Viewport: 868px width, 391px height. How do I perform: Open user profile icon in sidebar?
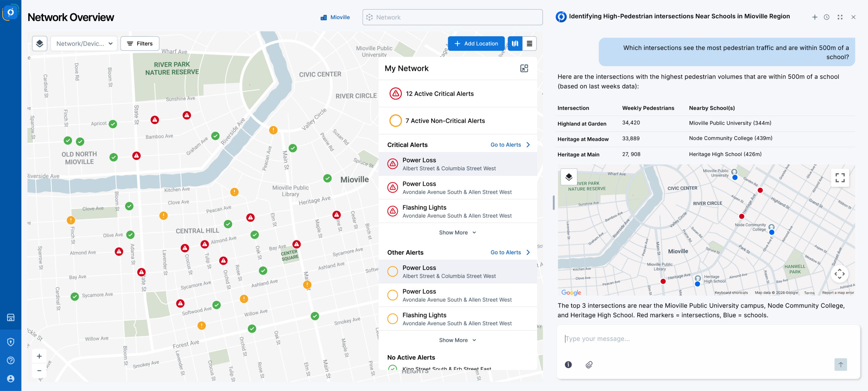[11, 378]
